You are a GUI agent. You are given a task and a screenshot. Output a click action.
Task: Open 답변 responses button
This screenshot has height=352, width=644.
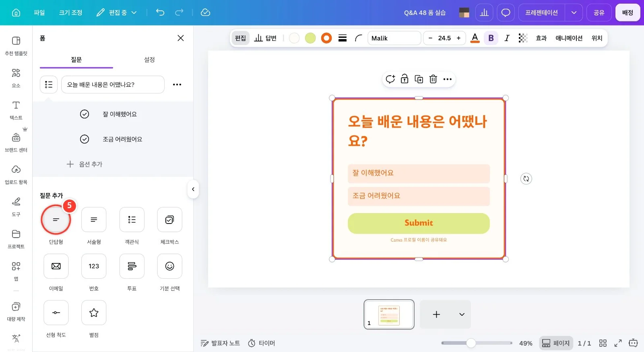pos(265,38)
